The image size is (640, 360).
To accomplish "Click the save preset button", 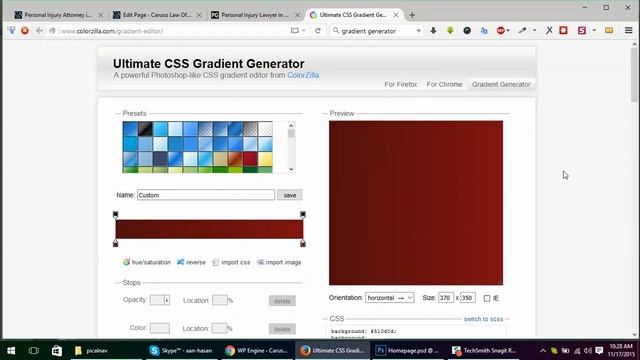I will point(290,195).
